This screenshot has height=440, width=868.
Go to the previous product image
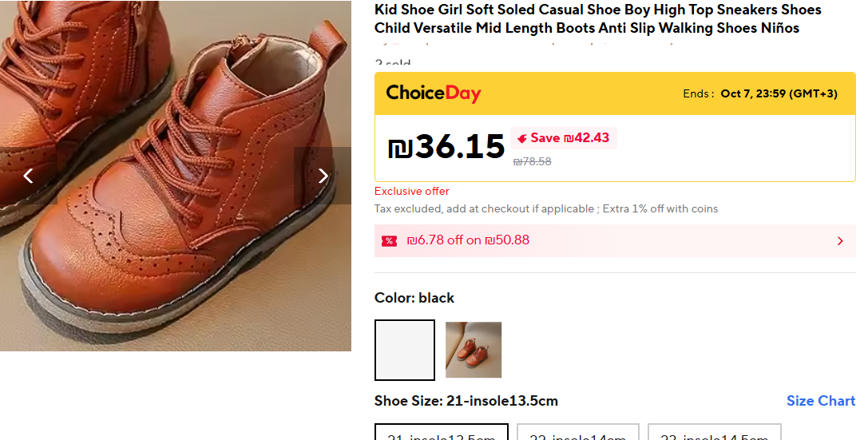29,176
